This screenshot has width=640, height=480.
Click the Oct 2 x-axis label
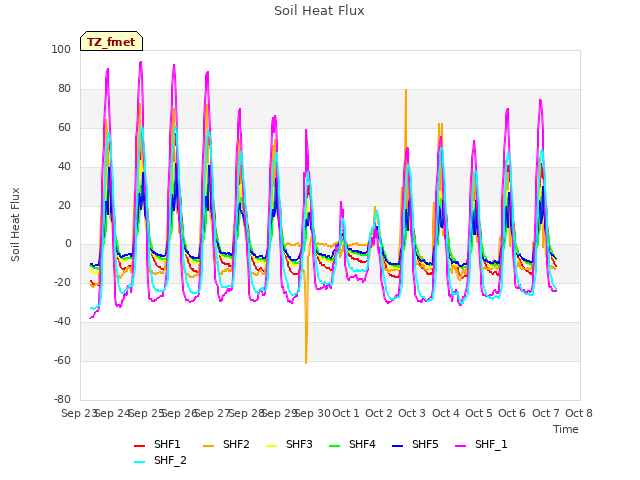[x=379, y=413]
